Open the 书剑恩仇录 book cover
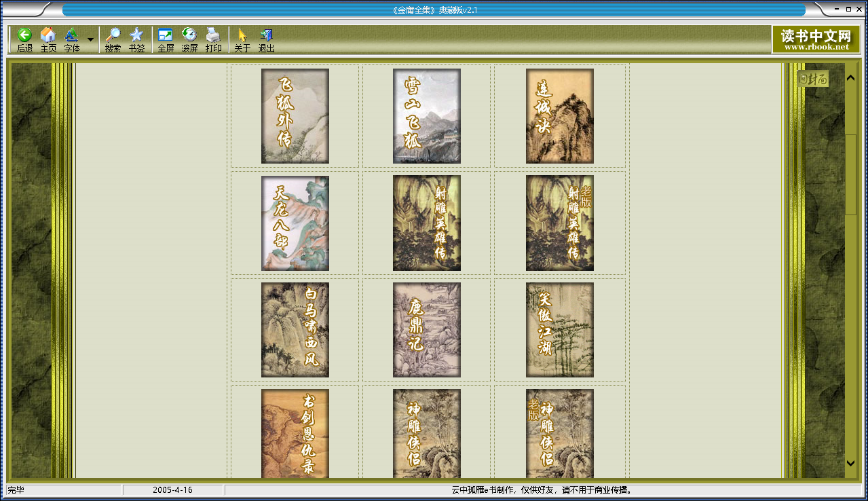This screenshot has height=501, width=868. pos(295,434)
